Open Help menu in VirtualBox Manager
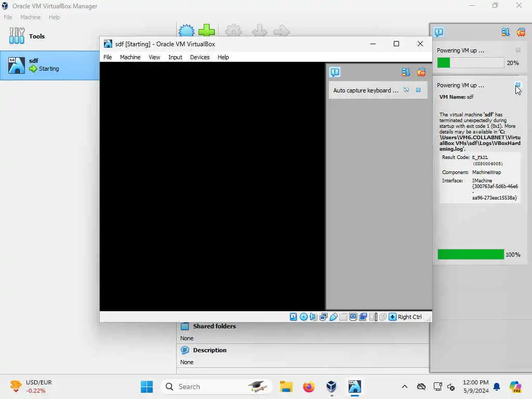 54,17
